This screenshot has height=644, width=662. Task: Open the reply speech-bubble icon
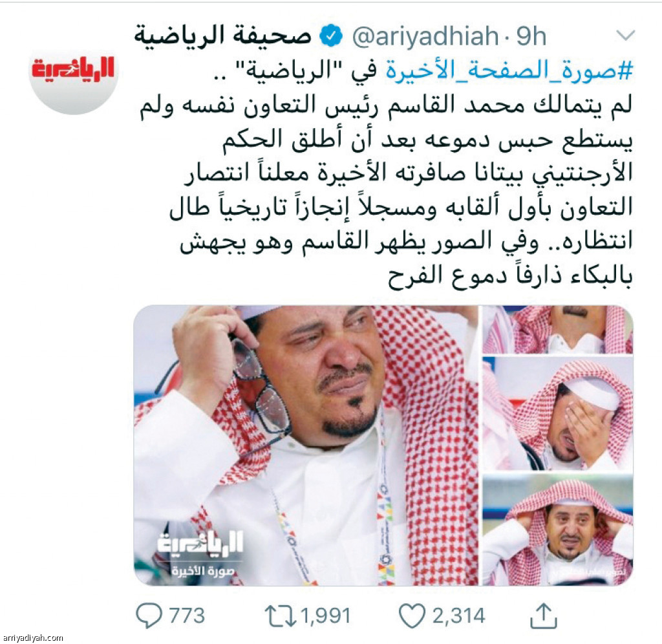click(149, 616)
